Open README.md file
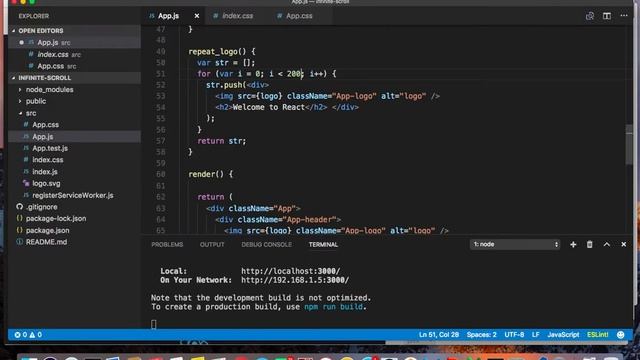Screen dimensions: 640x360 tap(74, 242)
